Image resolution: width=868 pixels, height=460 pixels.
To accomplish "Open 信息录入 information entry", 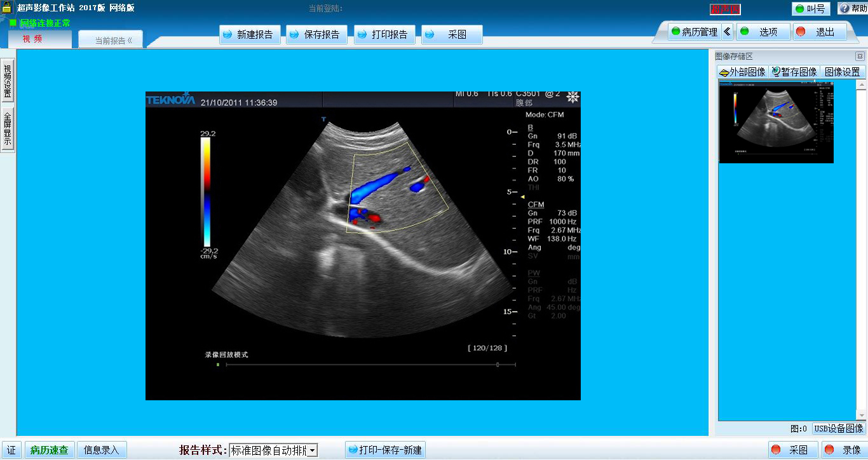I will click(102, 450).
